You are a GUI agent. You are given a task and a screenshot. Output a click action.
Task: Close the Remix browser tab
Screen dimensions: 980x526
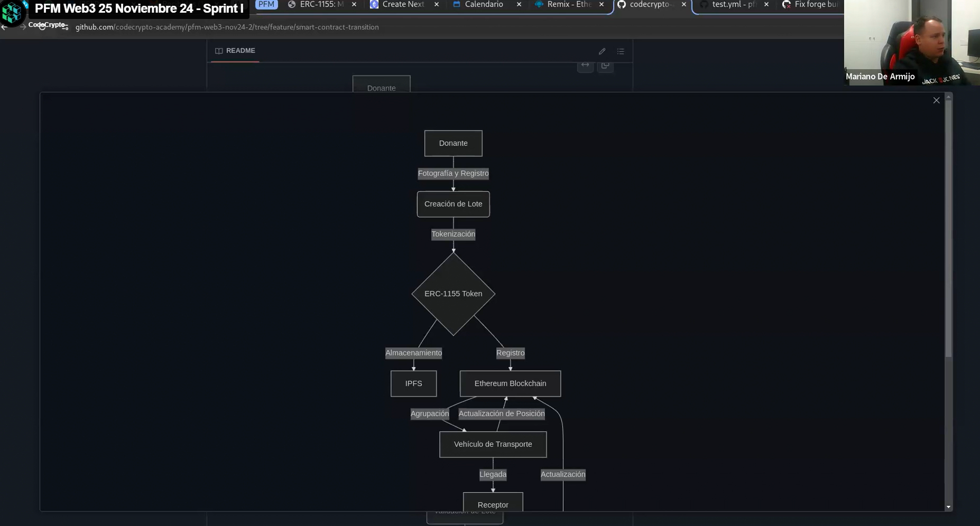602,4
